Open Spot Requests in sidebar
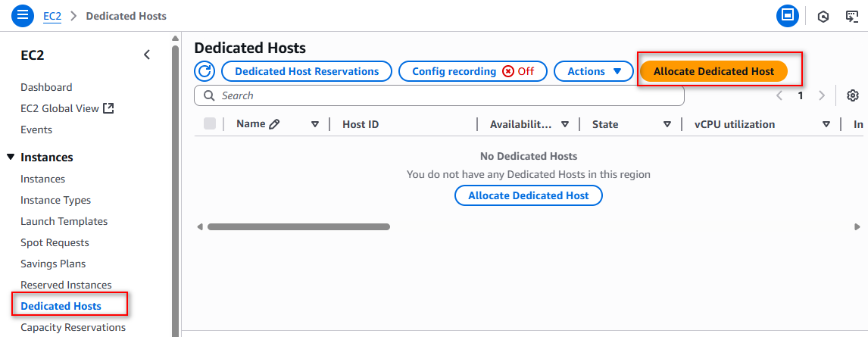This screenshot has height=337, width=868. coord(55,243)
